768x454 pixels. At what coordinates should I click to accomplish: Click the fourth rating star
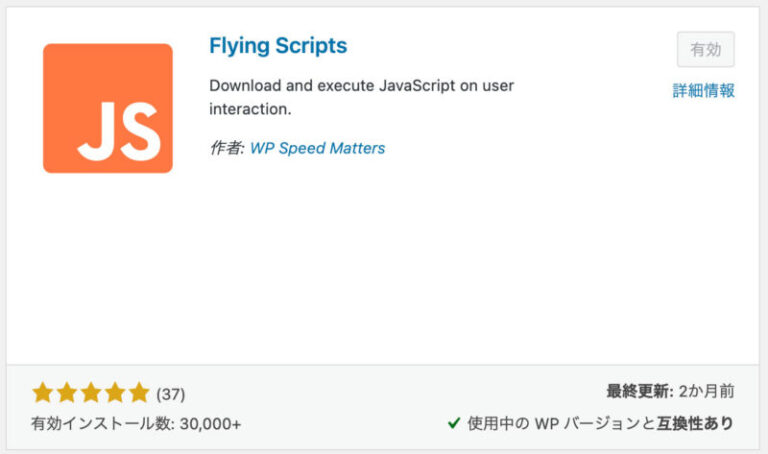(x=114, y=392)
